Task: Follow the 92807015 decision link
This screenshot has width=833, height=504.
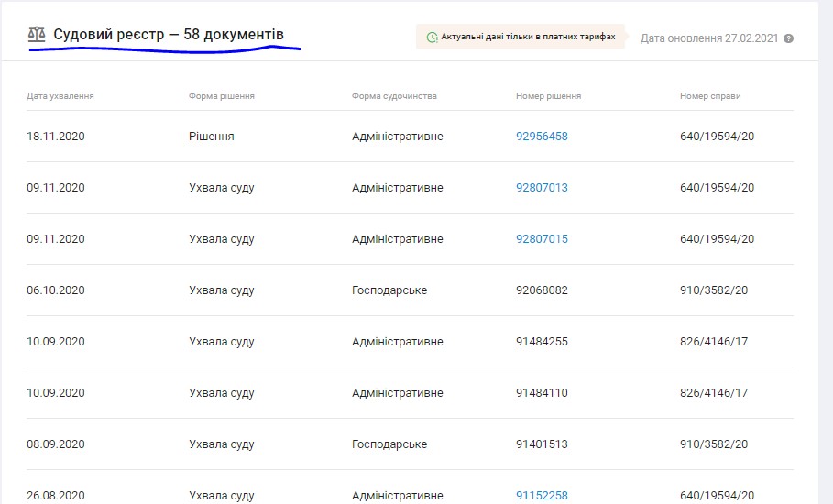Action: click(x=542, y=239)
